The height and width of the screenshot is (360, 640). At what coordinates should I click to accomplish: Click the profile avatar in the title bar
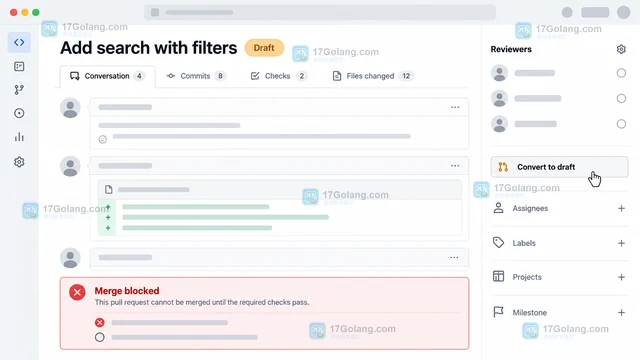[x=624, y=12]
